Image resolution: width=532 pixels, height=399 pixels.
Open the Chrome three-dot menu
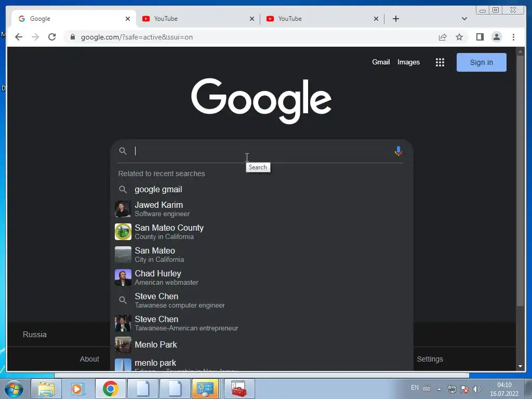[x=513, y=37]
